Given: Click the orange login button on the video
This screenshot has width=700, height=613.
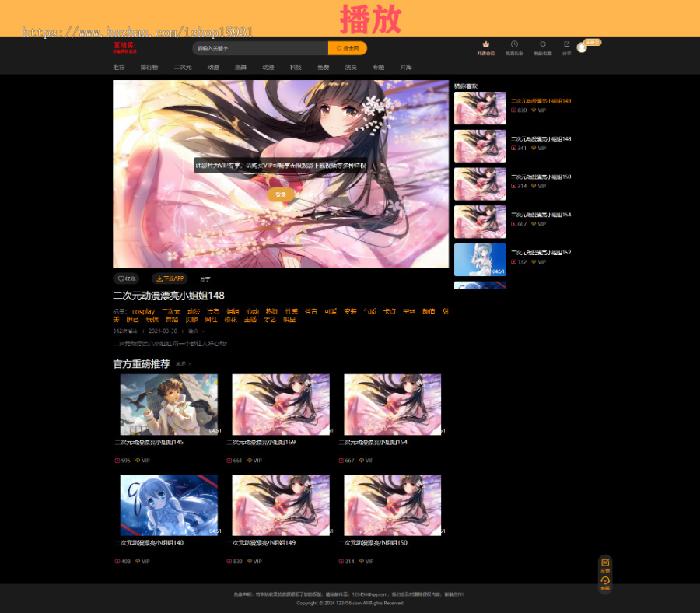Looking at the screenshot, I should [x=281, y=194].
